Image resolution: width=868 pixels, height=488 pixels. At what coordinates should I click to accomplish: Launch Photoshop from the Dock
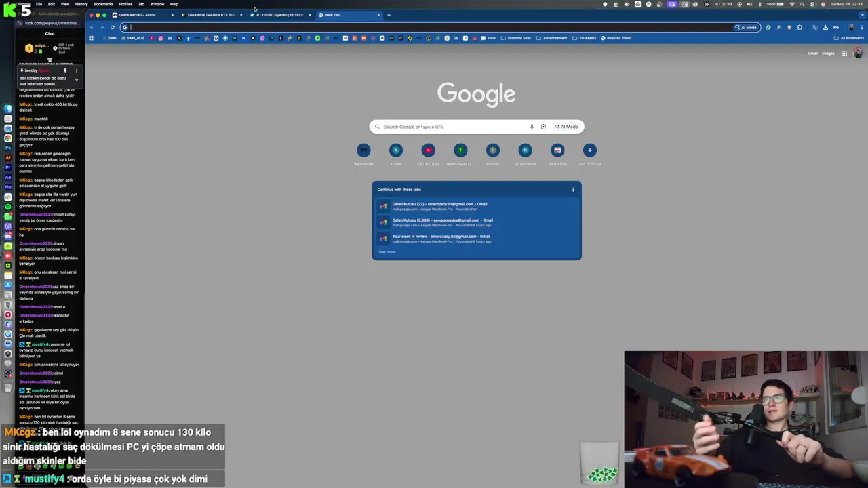[x=8, y=148]
